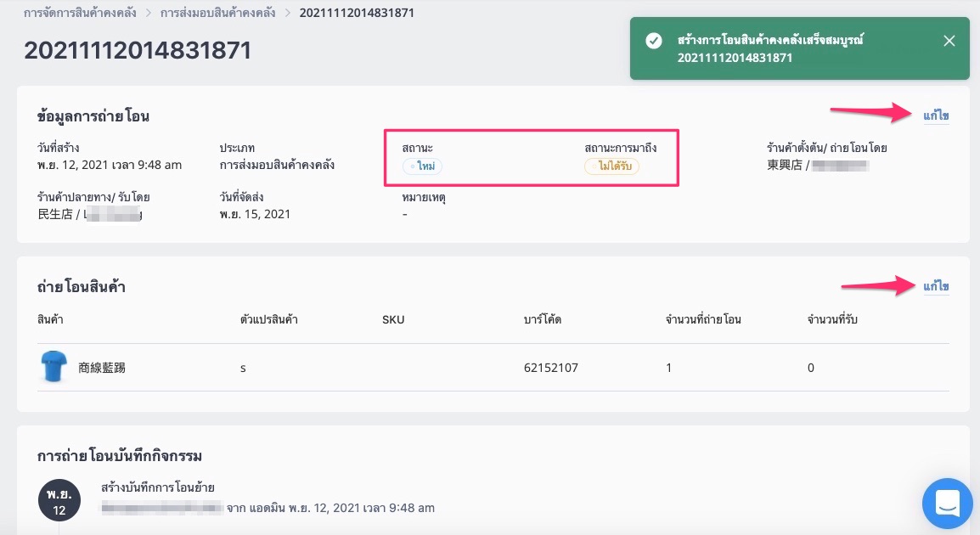Click the first breadcrumb chevron separator

[x=149, y=13]
